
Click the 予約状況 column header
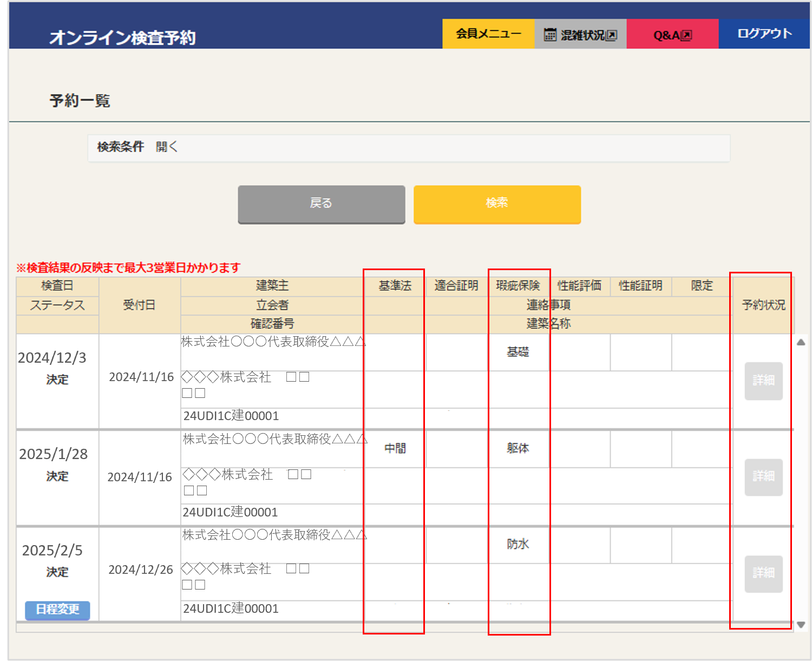[x=763, y=305]
